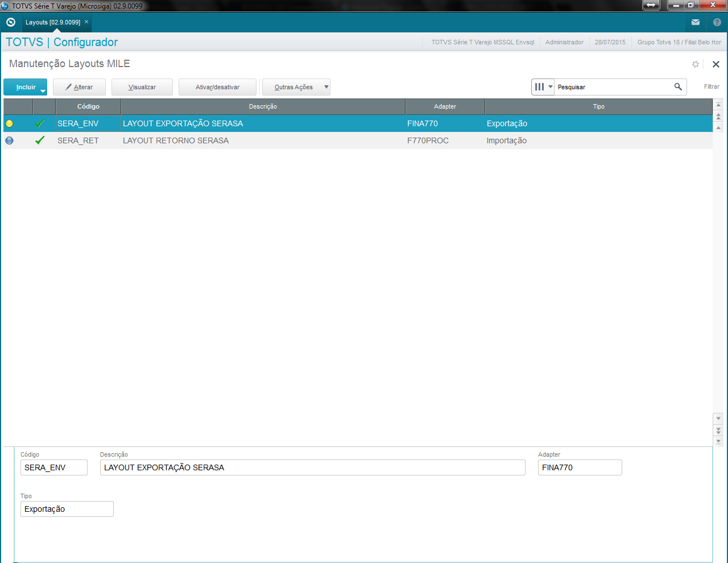
Task: Click the TOTVS | Configurador heading
Action: [62, 42]
